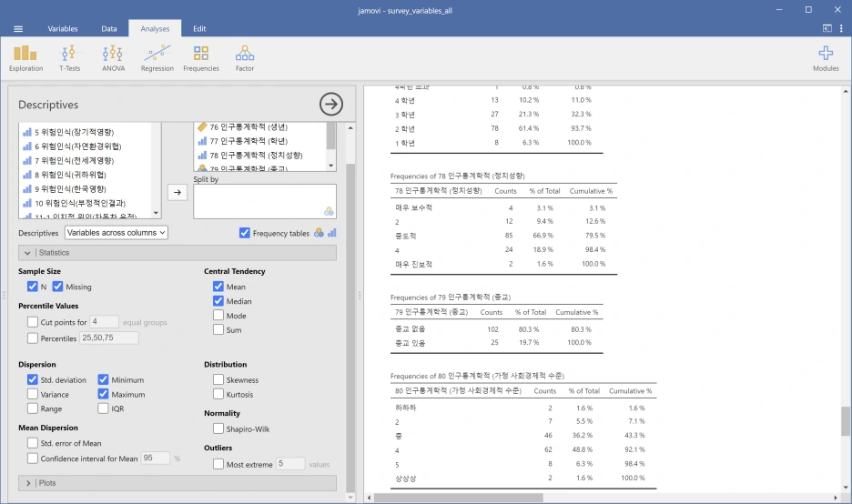Screen dimensions: 852x504
Task: Uncheck the Mean checkbox
Action: click(x=218, y=287)
